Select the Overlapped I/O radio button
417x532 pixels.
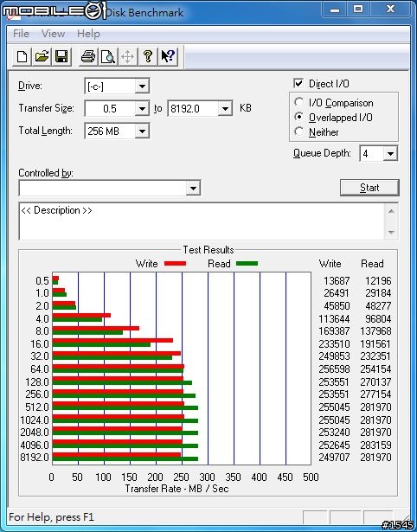pos(299,117)
